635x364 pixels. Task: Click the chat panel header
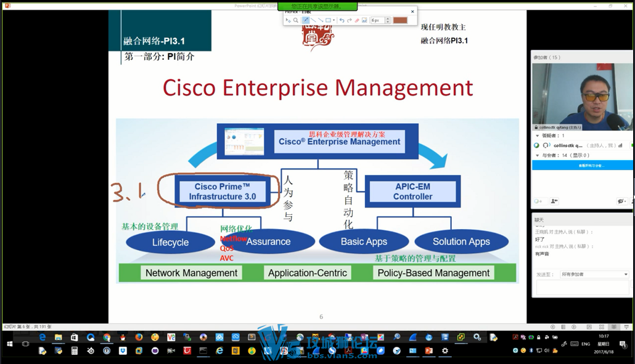click(x=582, y=220)
